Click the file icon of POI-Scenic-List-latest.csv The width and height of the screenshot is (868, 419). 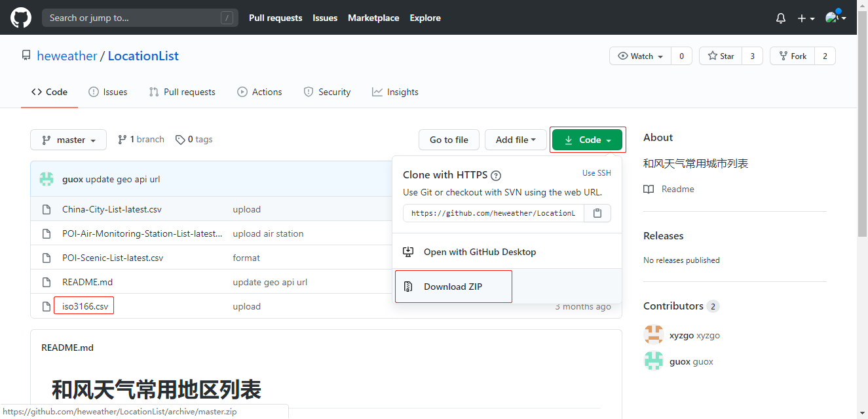[x=47, y=258]
